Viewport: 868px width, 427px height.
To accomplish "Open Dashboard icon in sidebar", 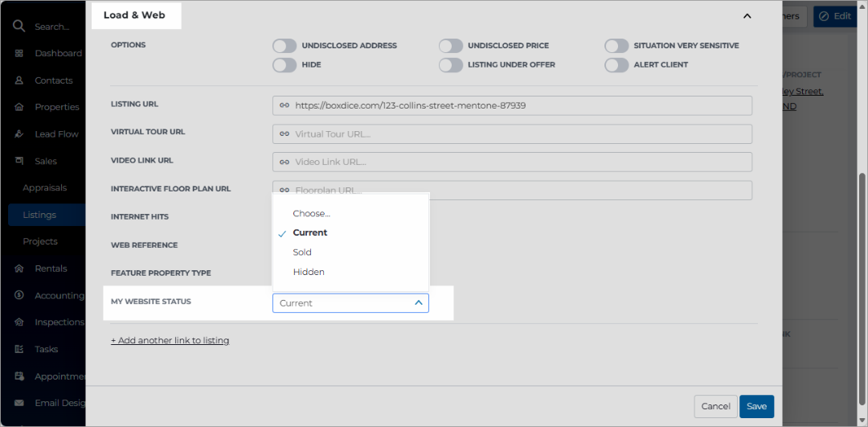I will (x=19, y=53).
